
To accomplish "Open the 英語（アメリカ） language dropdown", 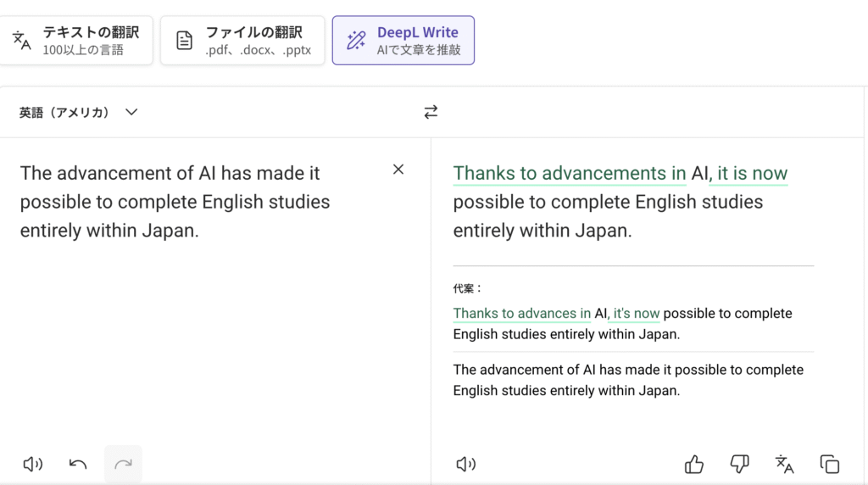I will (78, 112).
